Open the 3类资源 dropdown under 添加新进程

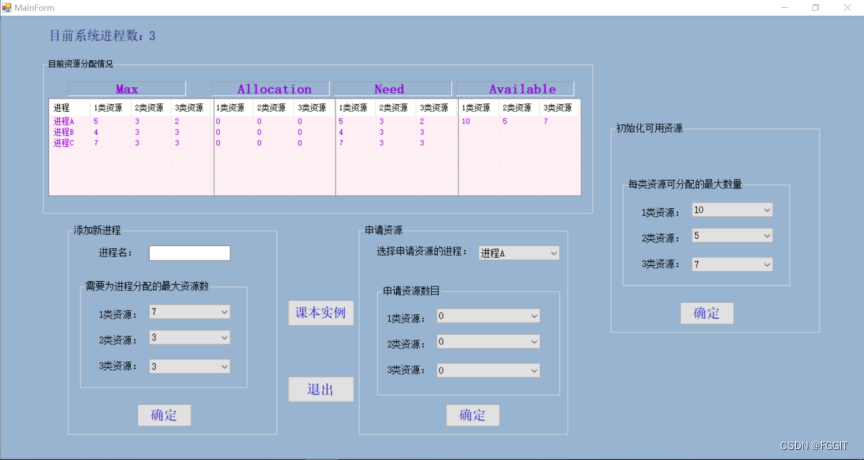coord(190,366)
